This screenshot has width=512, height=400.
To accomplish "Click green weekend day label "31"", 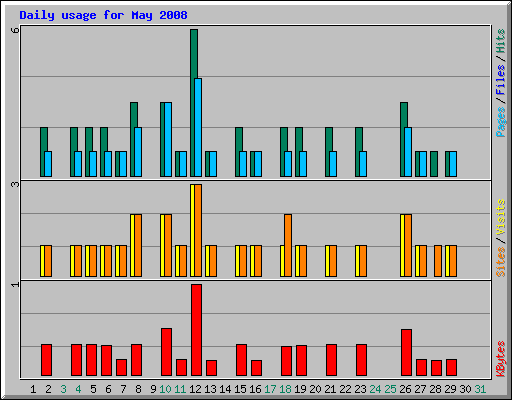I will pos(480,389).
